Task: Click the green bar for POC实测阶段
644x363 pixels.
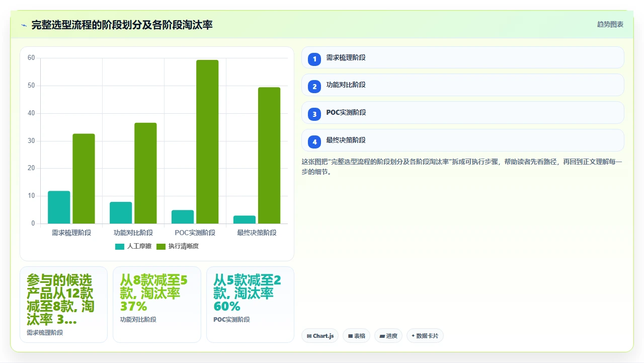Action: (207, 142)
